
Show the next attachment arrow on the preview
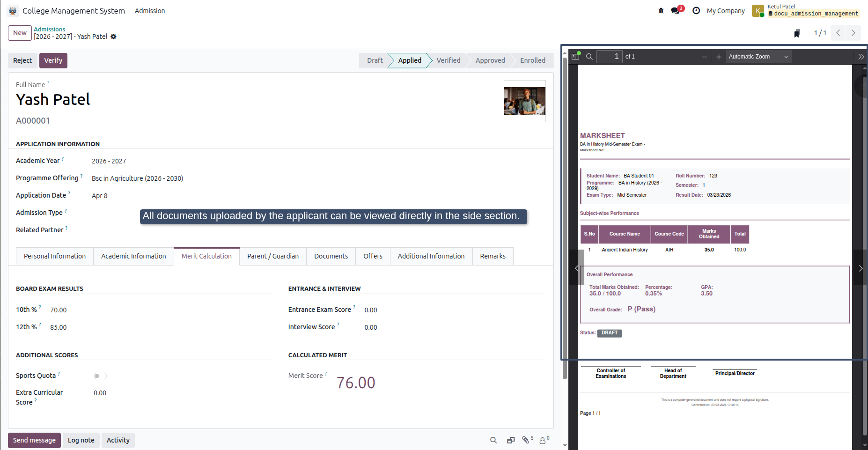pyautogui.click(x=860, y=267)
